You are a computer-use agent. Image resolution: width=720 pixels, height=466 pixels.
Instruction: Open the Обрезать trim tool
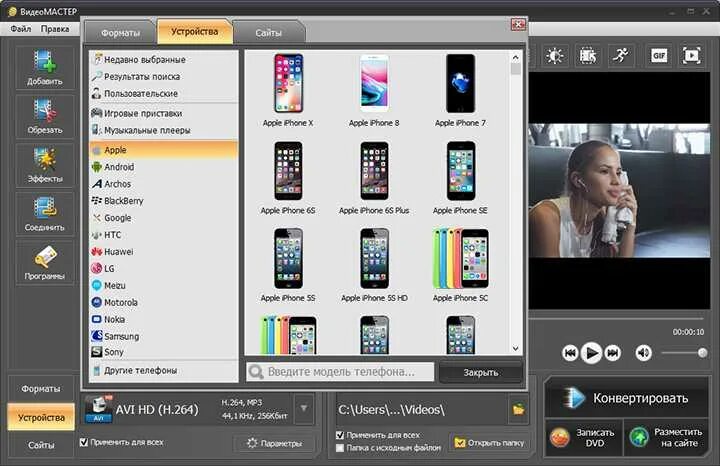click(x=45, y=116)
